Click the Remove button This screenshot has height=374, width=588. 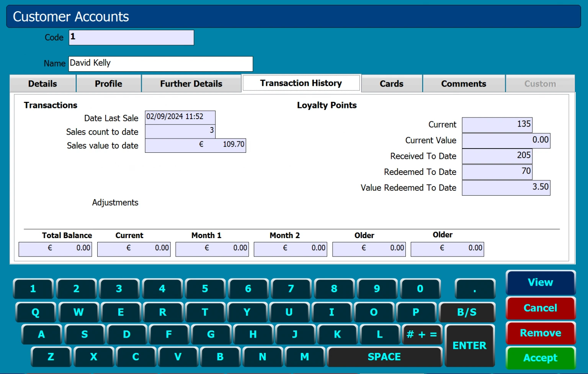(540, 333)
